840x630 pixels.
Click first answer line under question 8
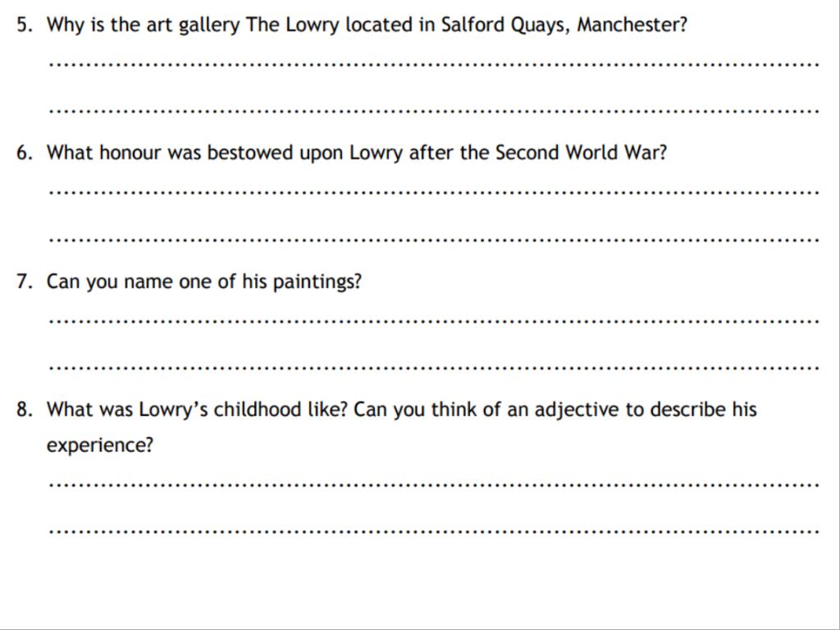(x=434, y=486)
